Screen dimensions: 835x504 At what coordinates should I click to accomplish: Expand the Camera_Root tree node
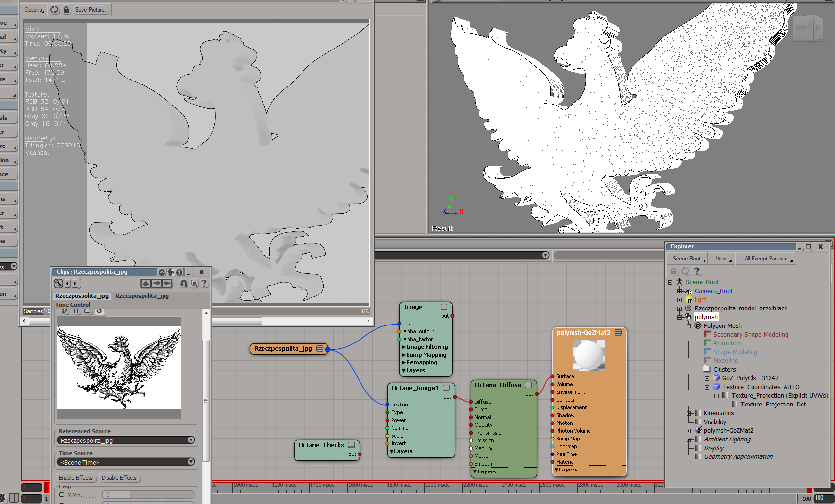pos(679,291)
